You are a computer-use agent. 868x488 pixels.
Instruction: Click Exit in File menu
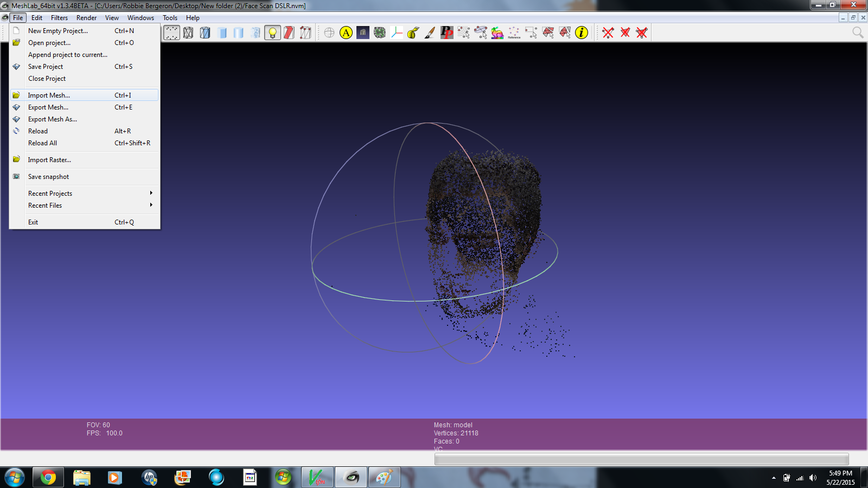tap(85, 222)
